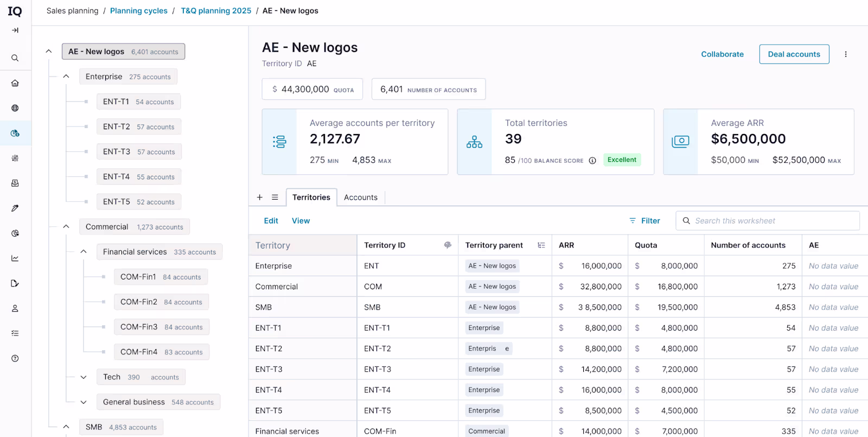Click the 14,200,000 ARR cell for ENT-T3
This screenshot has width=868, height=437.
click(590, 369)
